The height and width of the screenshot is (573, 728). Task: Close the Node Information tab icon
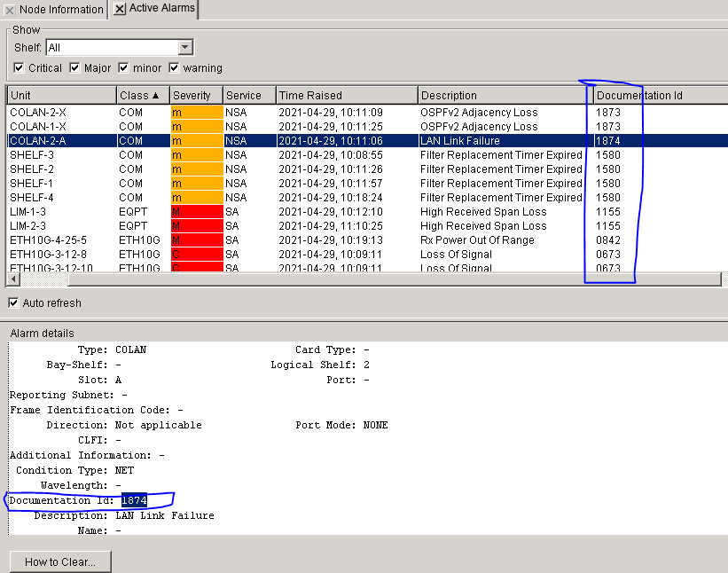[x=9, y=10]
